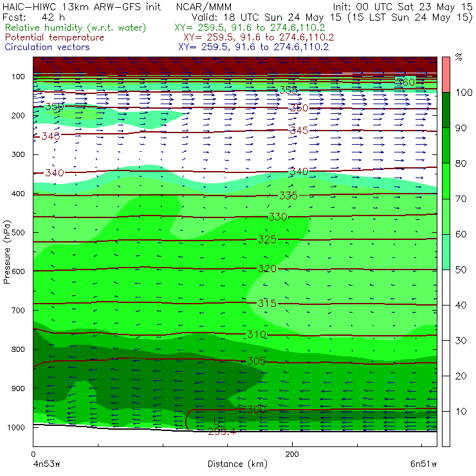Click the '60' colorbar label
The image size is (476, 476).
tap(461, 234)
